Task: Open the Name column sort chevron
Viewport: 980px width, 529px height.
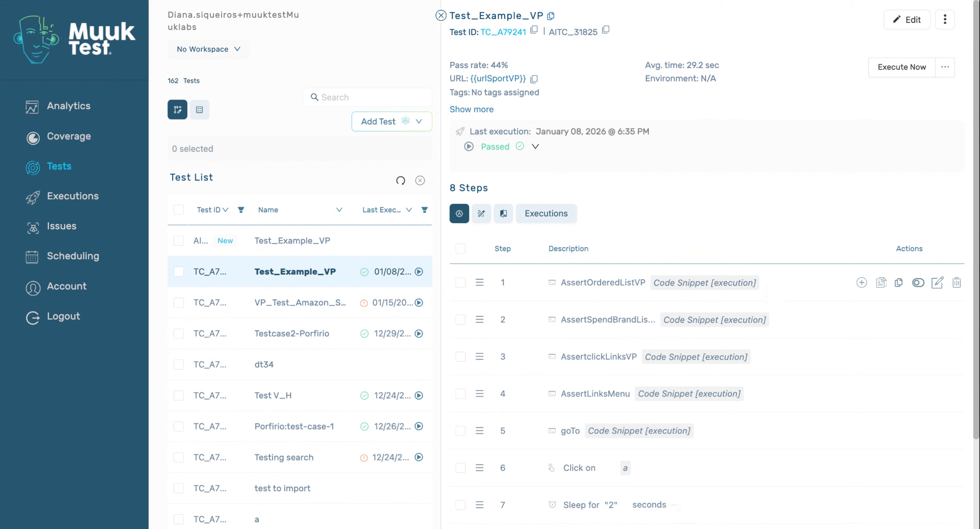Action: (339, 210)
